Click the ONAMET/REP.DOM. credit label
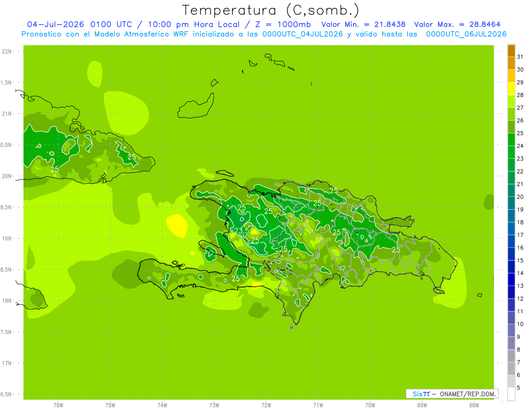 pyautogui.click(x=467, y=394)
